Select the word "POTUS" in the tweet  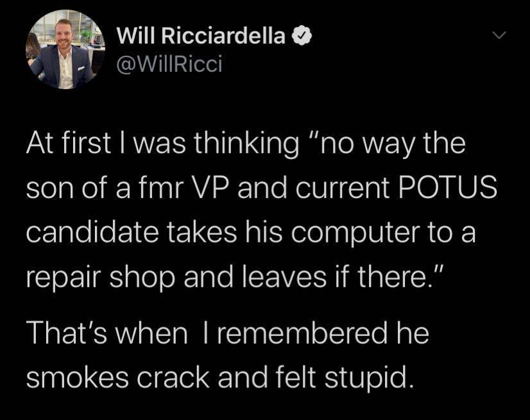pyautogui.click(x=454, y=189)
